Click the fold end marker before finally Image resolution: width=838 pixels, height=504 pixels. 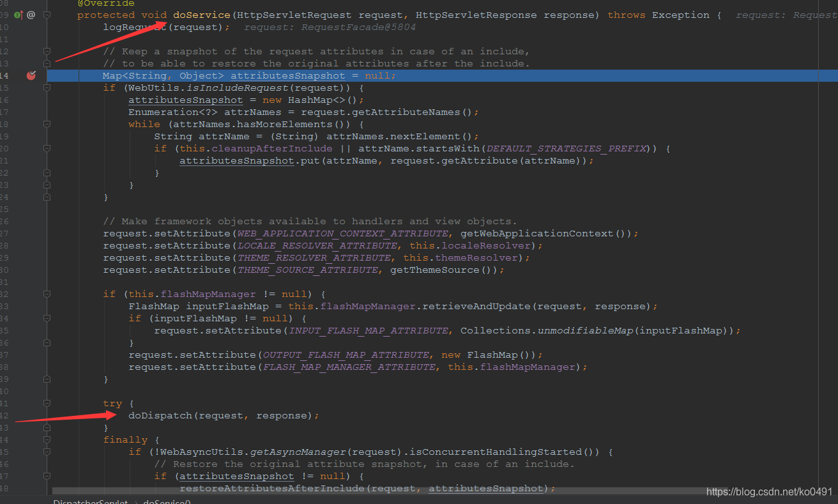[x=47, y=427]
